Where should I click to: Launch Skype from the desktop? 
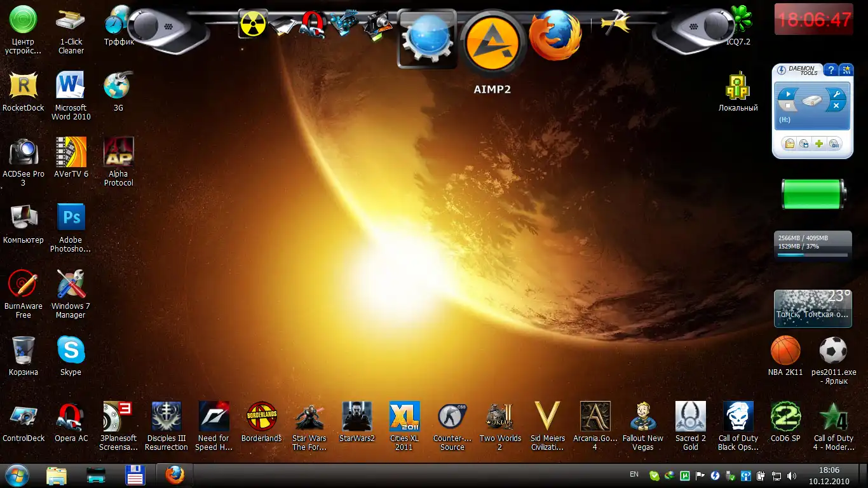[x=71, y=351]
